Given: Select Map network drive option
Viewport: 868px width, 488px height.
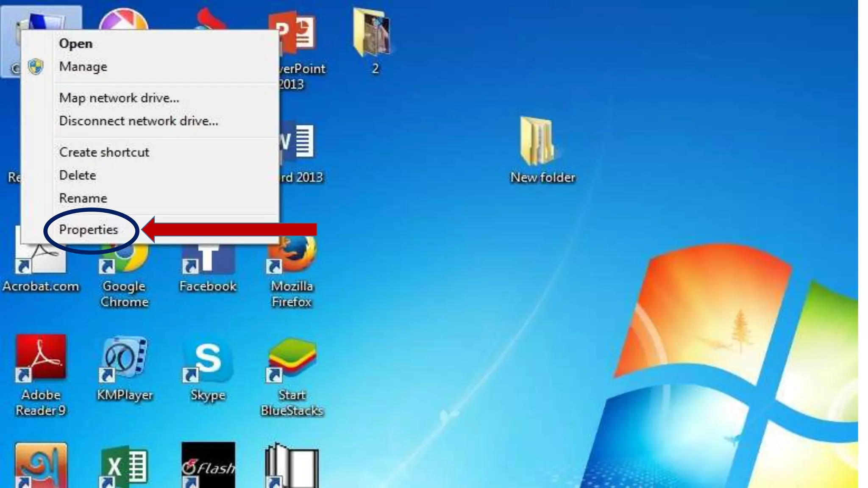Looking at the screenshot, I should tap(119, 98).
